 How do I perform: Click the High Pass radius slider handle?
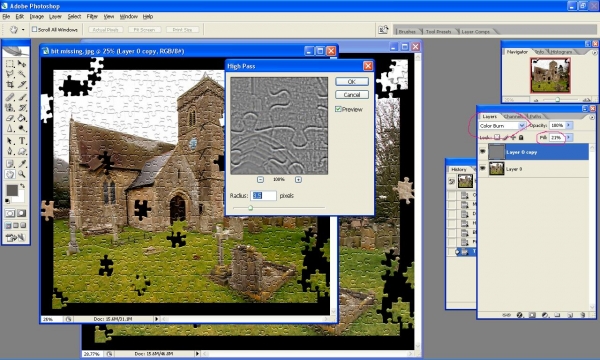click(250, 208)
